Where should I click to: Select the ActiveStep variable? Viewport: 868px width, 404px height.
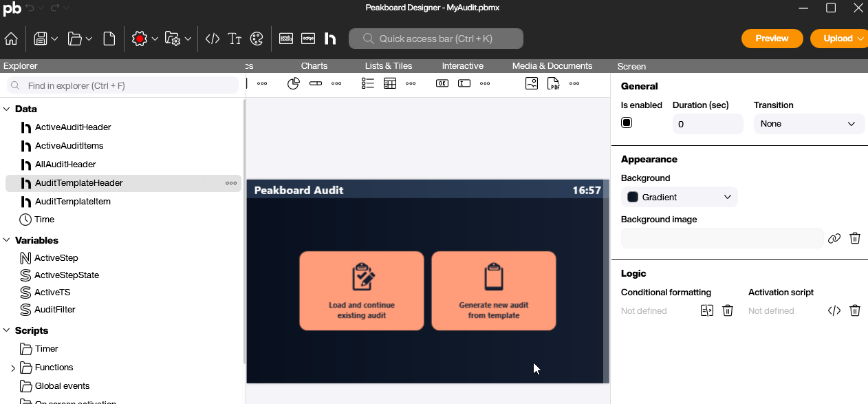56,258
